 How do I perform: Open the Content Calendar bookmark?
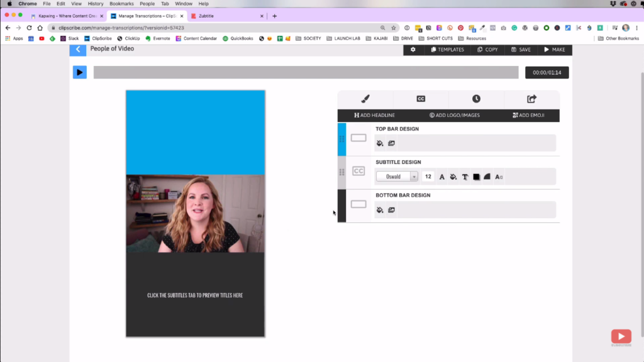(196, 38)
